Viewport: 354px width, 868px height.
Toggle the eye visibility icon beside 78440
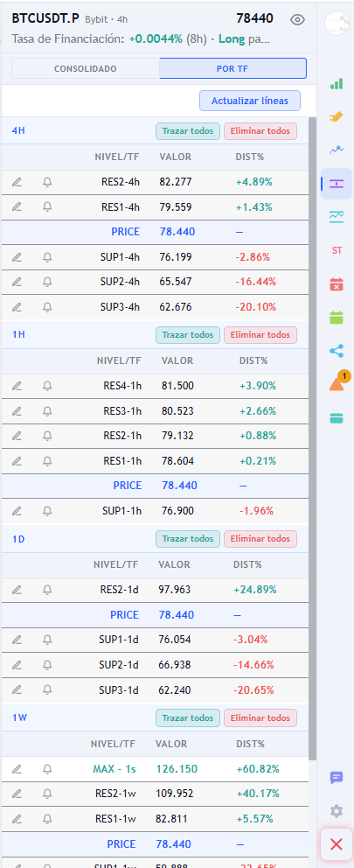click(297, 20)
